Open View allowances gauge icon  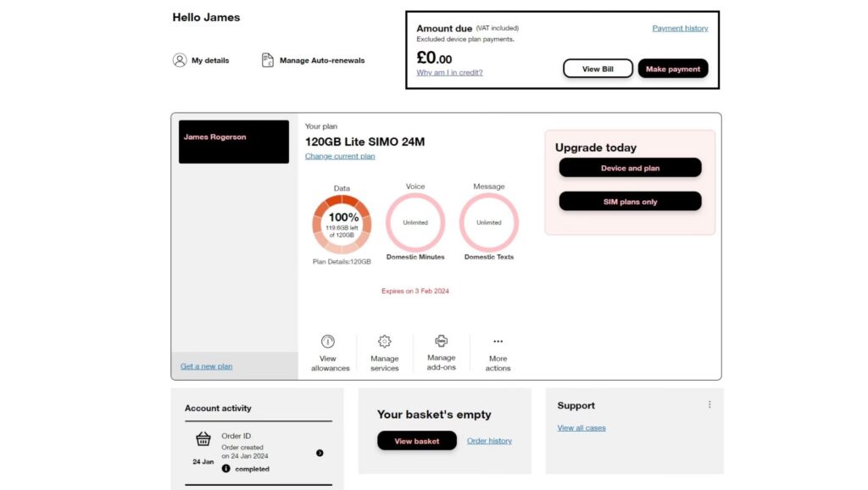[x=328, y=341]
